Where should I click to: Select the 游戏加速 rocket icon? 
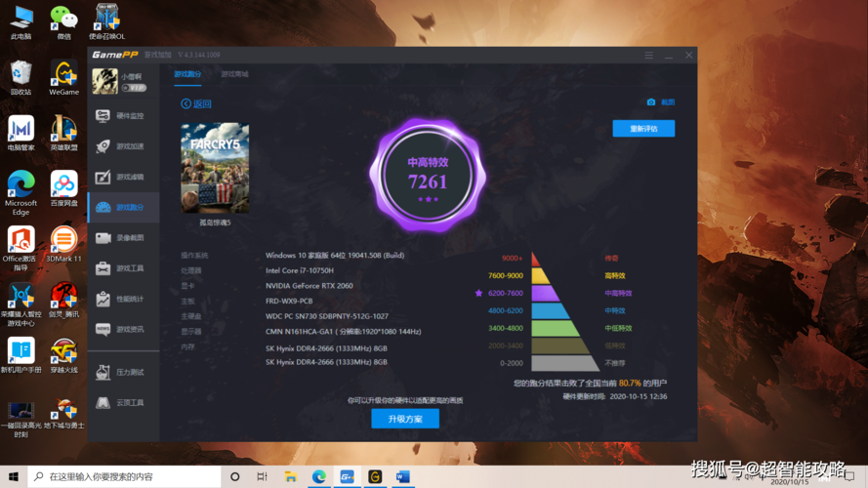[x=103, y=146]
